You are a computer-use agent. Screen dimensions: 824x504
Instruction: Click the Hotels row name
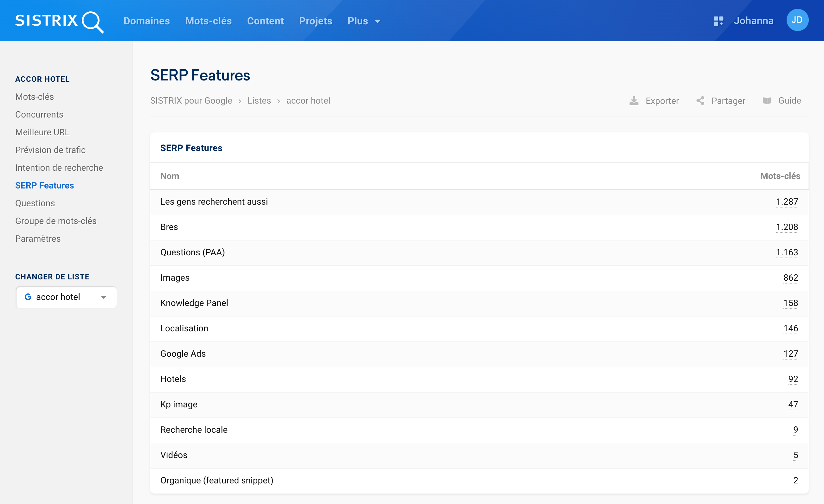tap(173, 379)
